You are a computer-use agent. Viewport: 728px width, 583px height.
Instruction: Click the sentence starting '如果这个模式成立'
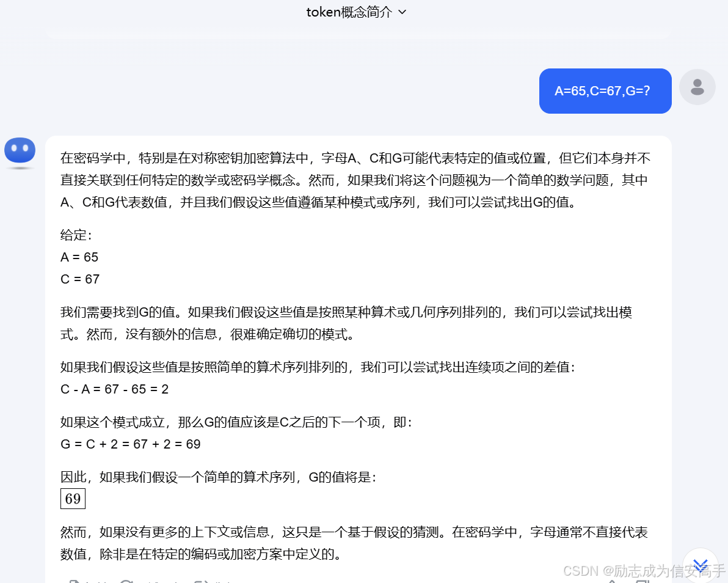236,422
